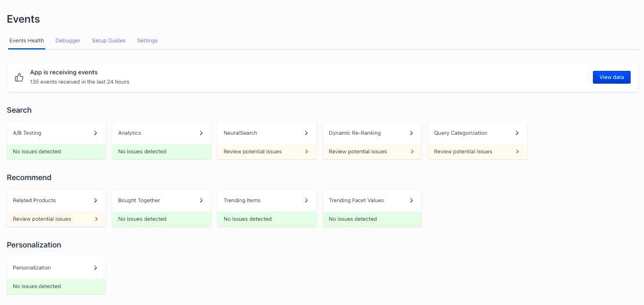Click the chevron on the Query Categorization card

pos(517,133)
